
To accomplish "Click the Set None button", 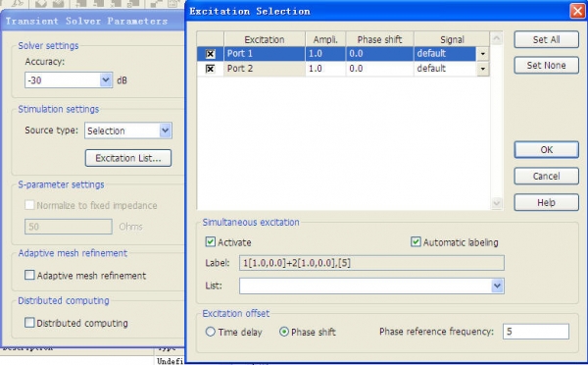I will tap(547, 66).
